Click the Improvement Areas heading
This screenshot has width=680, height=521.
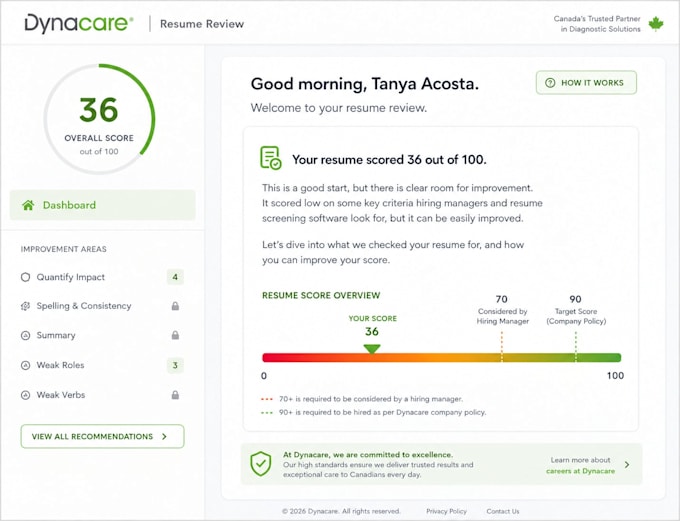click(x=63, y=249)
